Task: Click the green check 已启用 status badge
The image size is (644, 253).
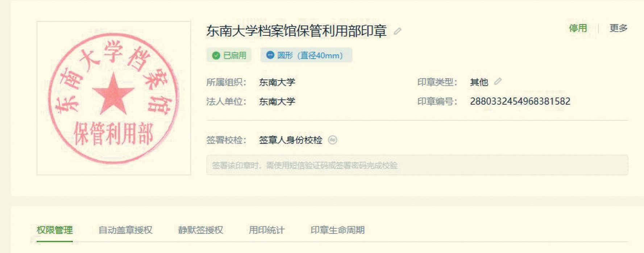Action: (229, 55)
